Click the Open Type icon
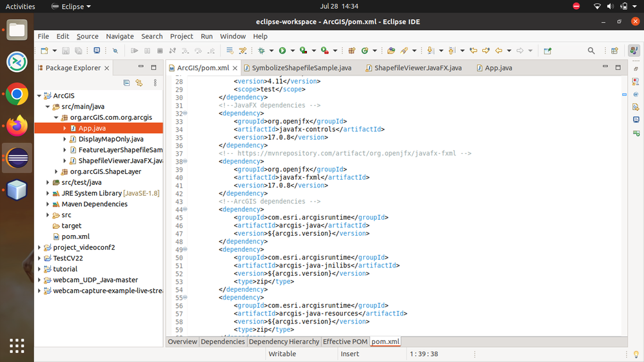This screenshot has width=644, height=362. (391, 50)
